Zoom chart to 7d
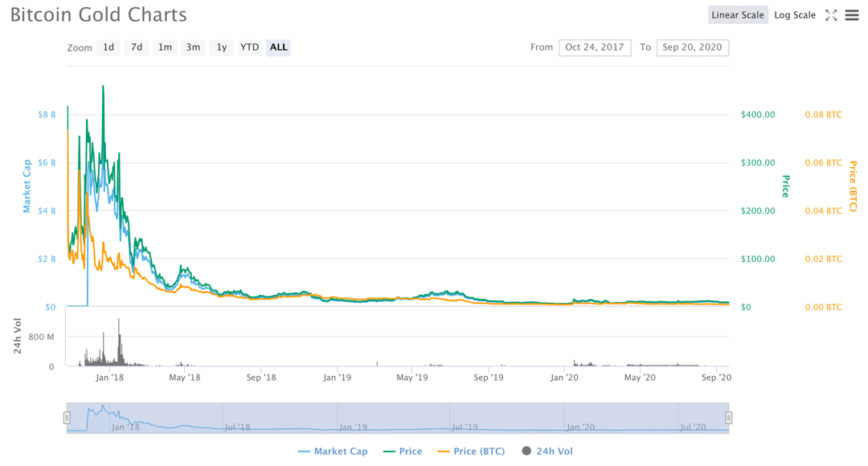868x466 pixels. coord(137,47)
